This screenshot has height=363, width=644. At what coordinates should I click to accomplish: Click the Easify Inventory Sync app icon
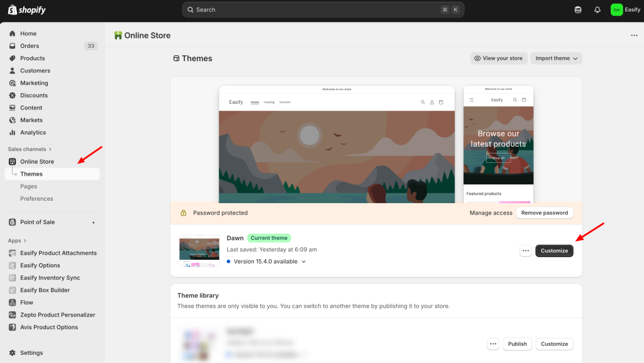tap(13, 277)
